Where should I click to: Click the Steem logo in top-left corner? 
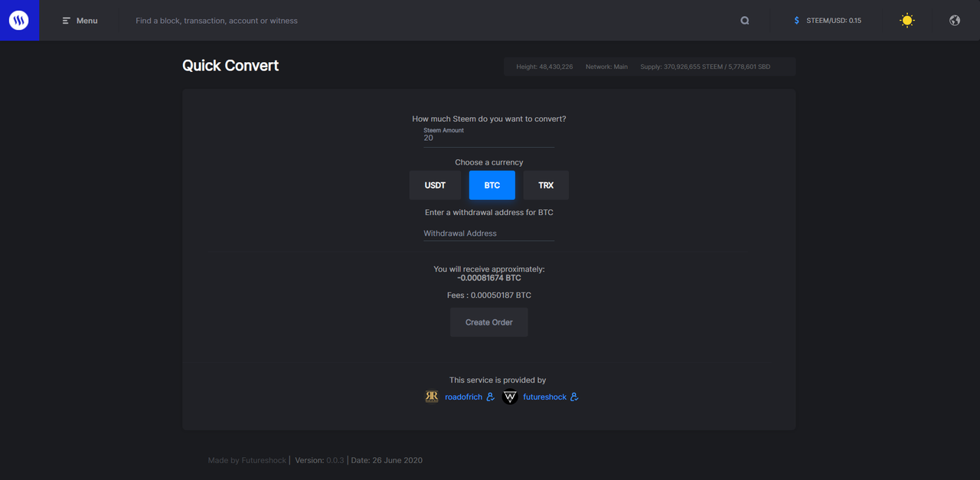pyautogui.click(x=19, y=20)
